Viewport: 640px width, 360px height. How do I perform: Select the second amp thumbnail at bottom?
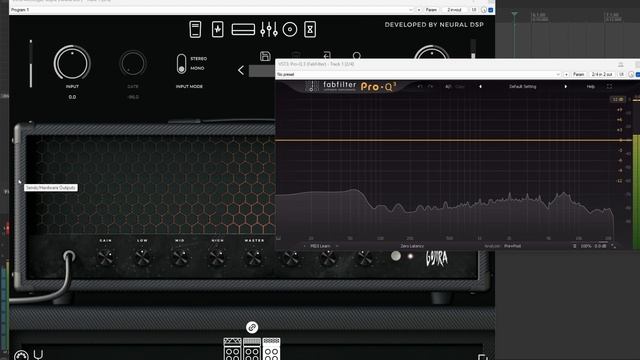[x=252, y=349]
